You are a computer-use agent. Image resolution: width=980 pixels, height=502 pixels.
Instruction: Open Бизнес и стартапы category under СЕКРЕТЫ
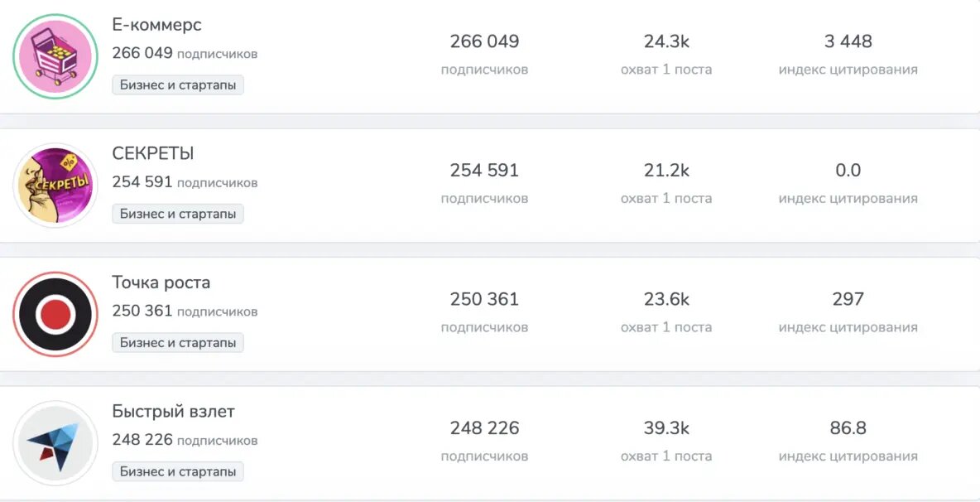pyautogui.click(x=177, y=213)
